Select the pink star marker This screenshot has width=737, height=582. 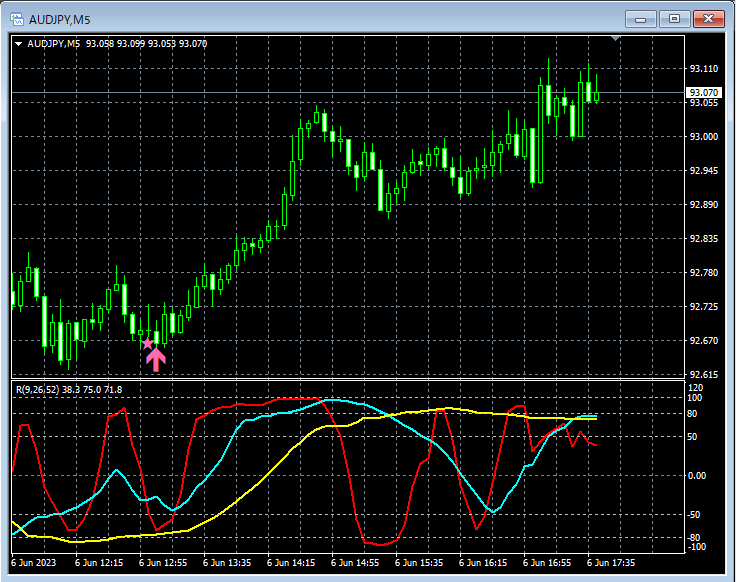pyautogui.click(x=148, y=343)
